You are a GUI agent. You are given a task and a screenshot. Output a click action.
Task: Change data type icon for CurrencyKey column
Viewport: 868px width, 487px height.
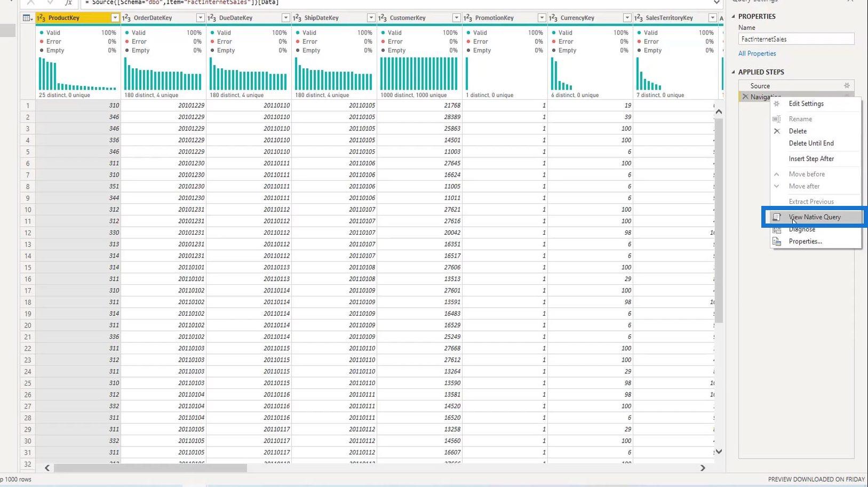[x=553, y=18]
